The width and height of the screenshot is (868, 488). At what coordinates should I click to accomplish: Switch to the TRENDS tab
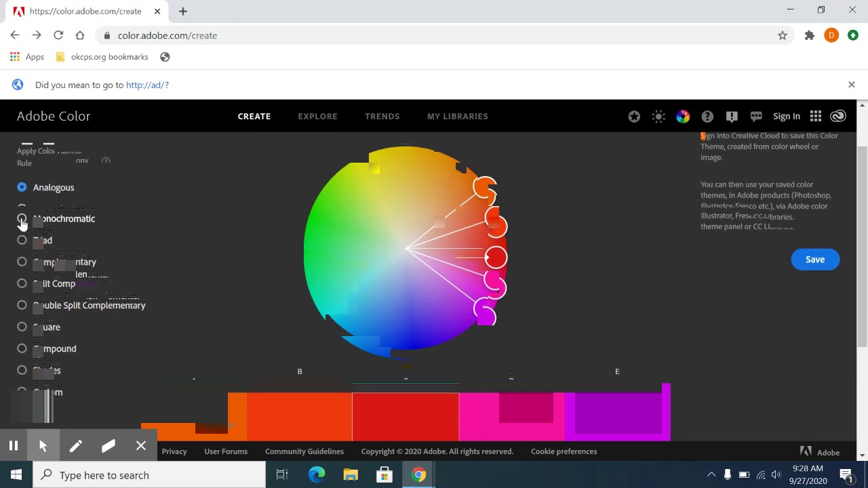pyautogui.click(x=382, y=117)
